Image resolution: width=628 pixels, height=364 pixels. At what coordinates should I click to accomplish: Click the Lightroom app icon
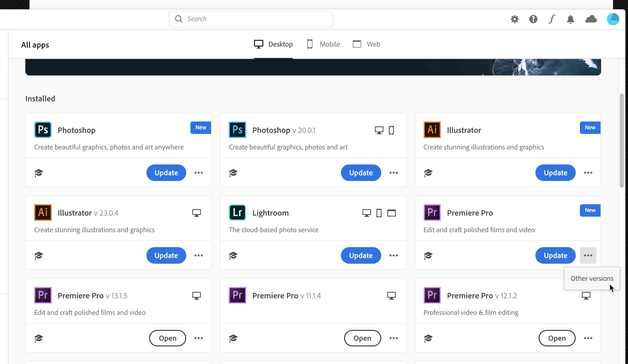click(x=237, y=212)
